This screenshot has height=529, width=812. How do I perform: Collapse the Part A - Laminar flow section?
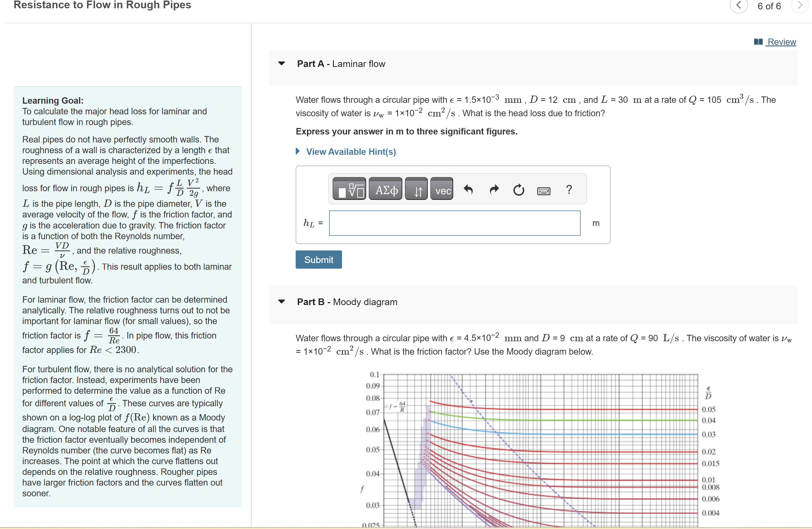click(x=282, y=63)
